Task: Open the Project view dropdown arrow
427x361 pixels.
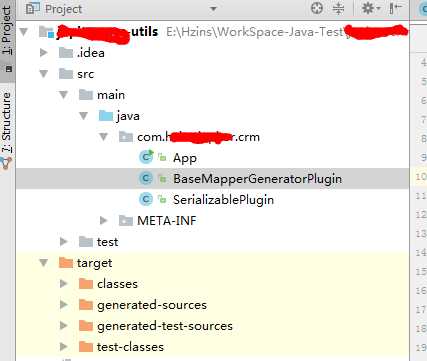Action: [213, 9]
